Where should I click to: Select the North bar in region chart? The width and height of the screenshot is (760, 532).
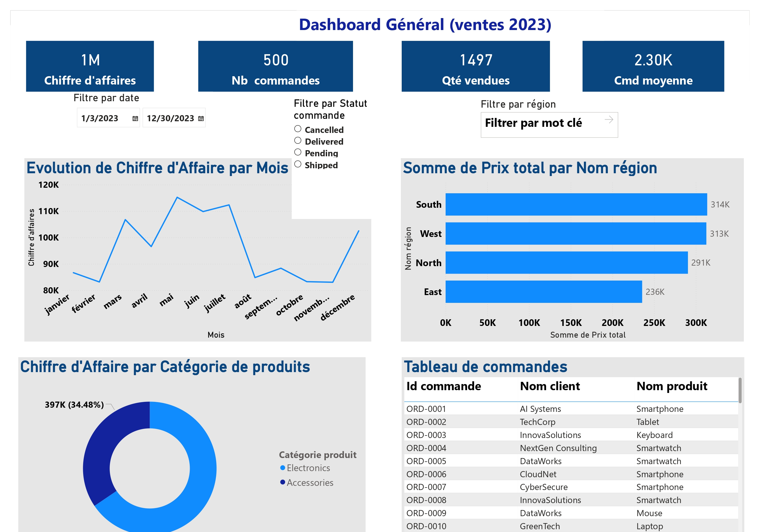coord(567,263)
